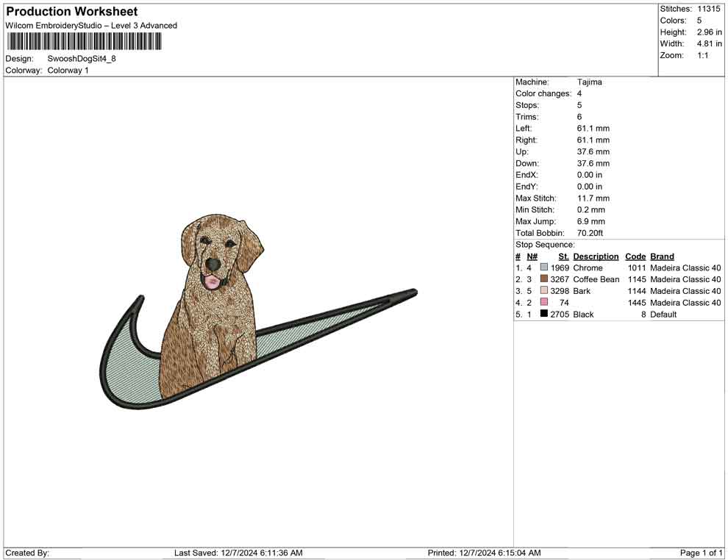This screenshot has width=728, height=560.
Task: Click thread code '1011'
Action: pos(637,268)
